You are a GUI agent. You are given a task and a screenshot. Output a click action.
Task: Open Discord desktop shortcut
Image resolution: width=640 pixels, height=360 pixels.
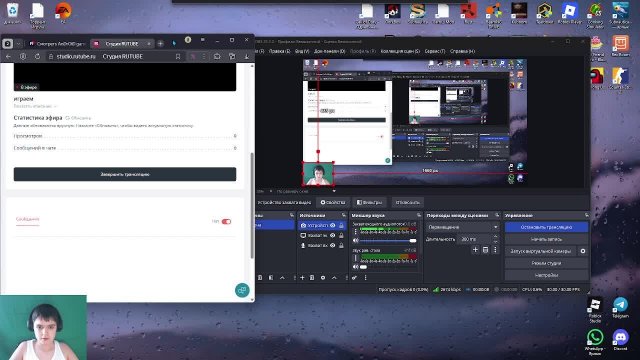pos(620,340)
